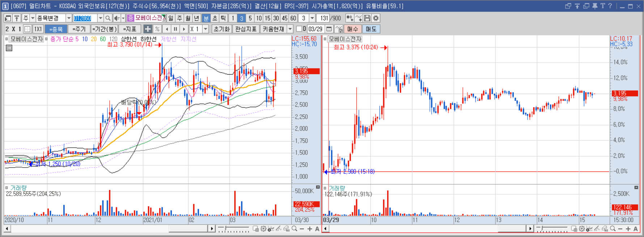Click the line tool icon next to save icon

tap(359, 18)
